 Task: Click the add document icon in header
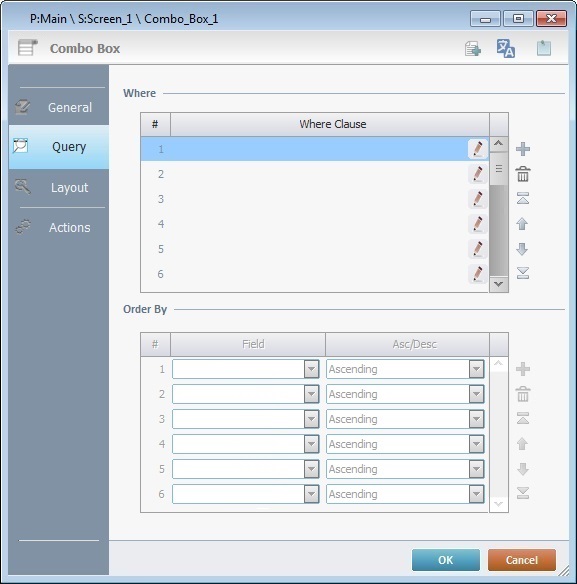pyautogui.click(x=473, y=49)
